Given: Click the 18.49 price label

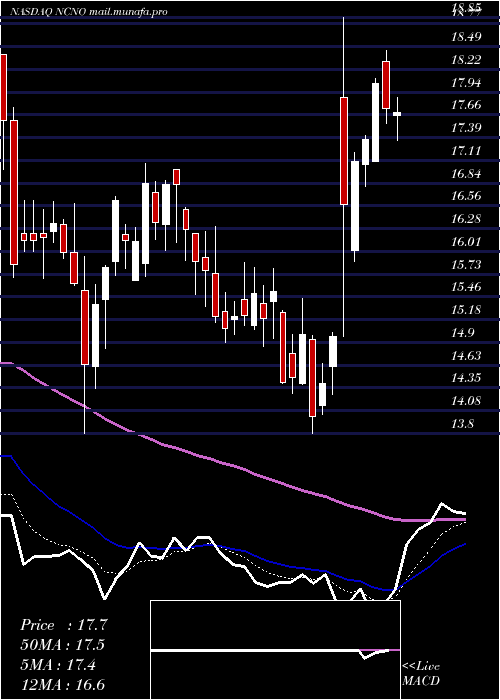Looking at the screenshot, I should (466, 37).
